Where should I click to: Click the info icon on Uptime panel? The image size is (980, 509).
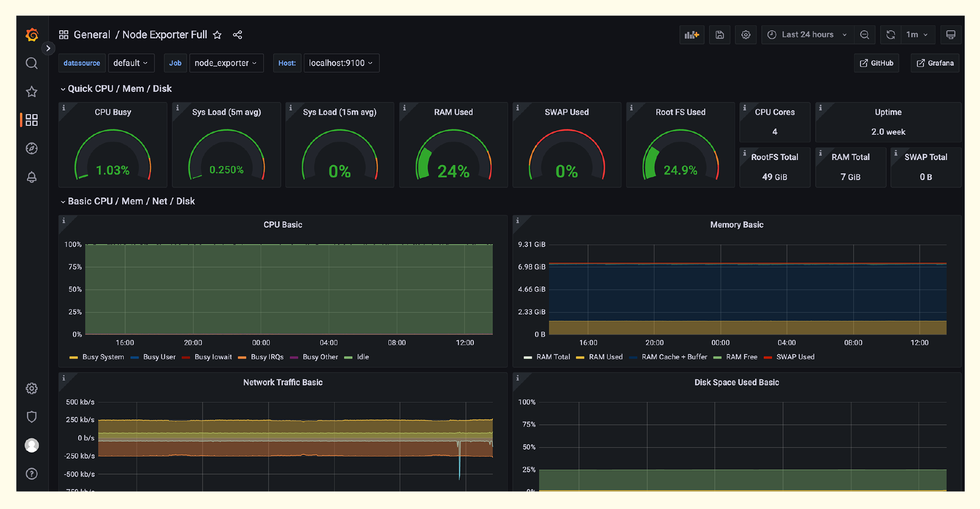pos(820,108)
